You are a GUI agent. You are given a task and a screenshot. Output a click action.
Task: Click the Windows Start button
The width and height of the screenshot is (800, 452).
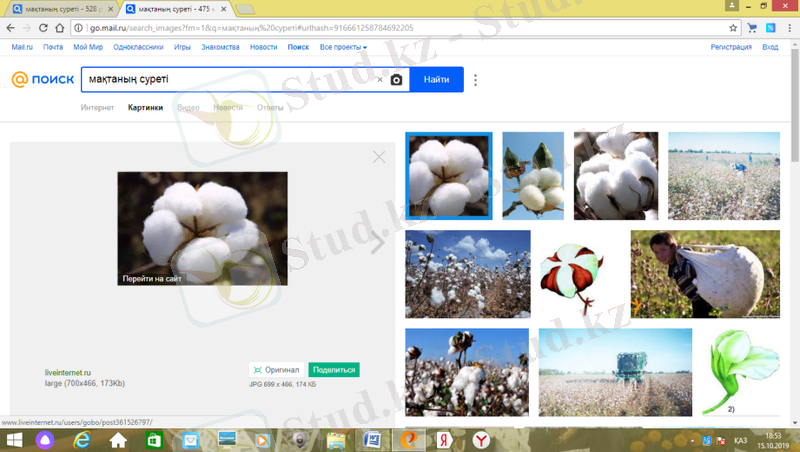13,440
